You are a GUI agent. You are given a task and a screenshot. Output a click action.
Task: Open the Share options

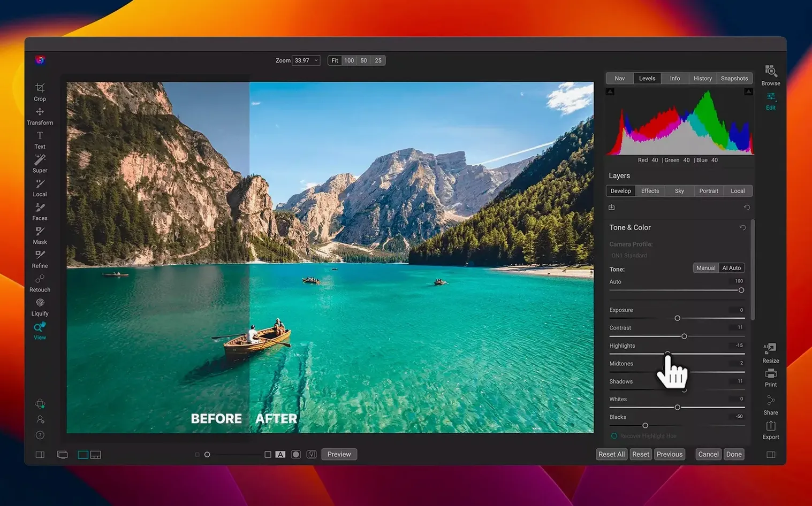(x=771, y=405)
